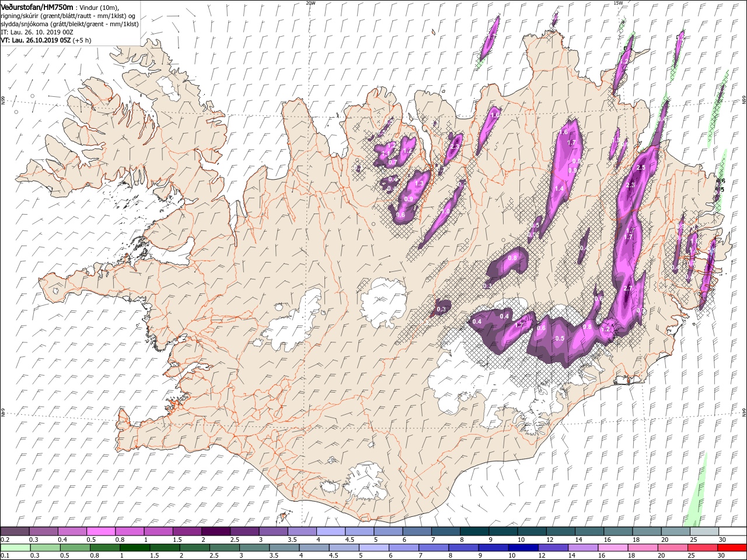This screenshot has height=560, width=747.
Task: Click the '4.5' label in snow legend row
Action: pyautogui.click(x=350, y=540)
